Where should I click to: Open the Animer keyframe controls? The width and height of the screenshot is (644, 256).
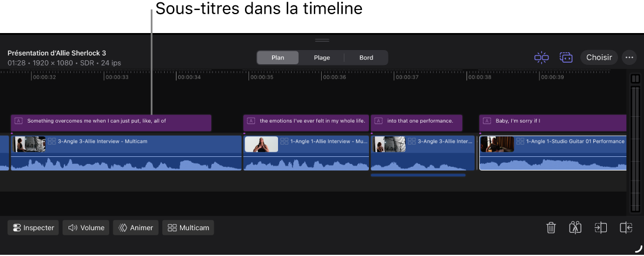pos(136,228)
